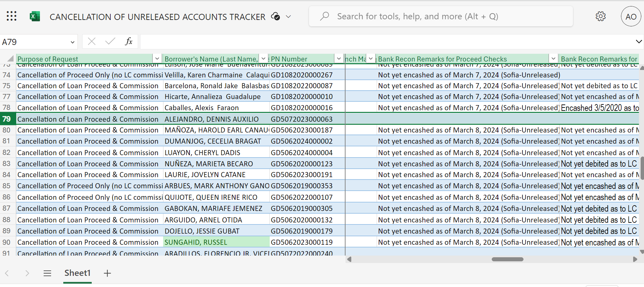Select cell DOJELLO, JESSIE GUBAT

216,231
